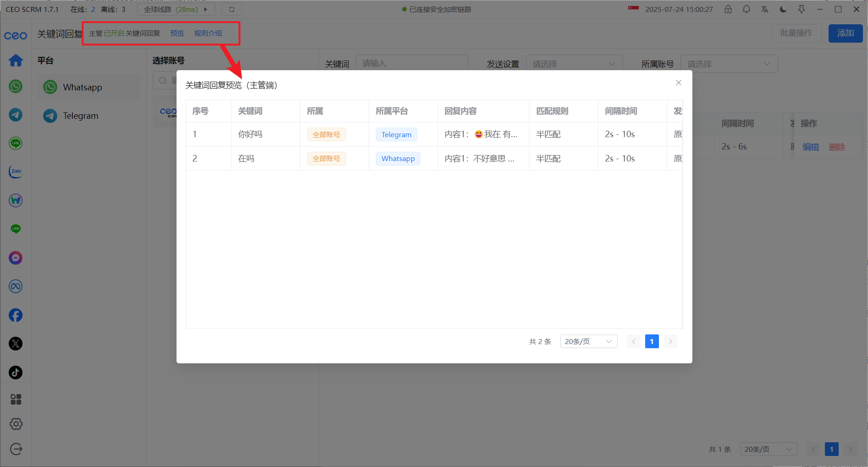Open the plain LINE bubble icon in sidebar
The width and height of the screenshot is (868, 467).
click(16, 229)
